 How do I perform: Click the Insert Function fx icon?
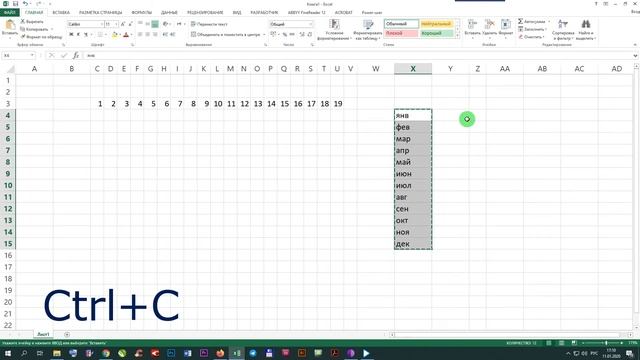(x=76, y=55)
